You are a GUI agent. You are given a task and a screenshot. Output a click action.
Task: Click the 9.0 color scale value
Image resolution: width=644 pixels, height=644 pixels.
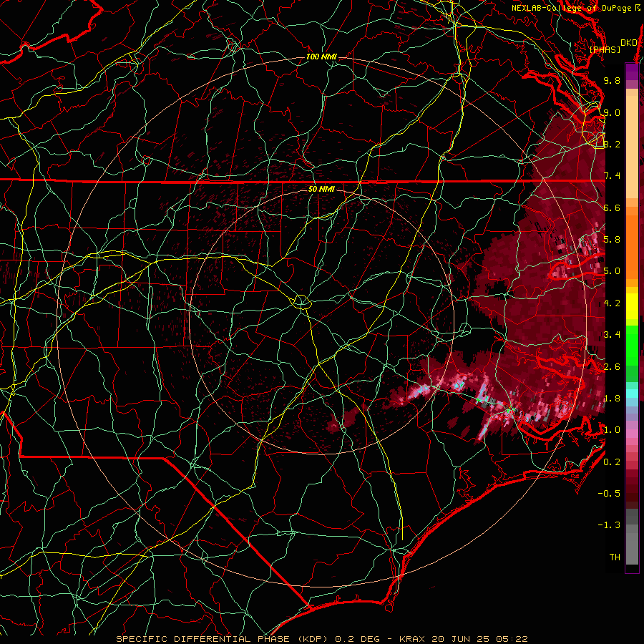(x=612, y=112)
